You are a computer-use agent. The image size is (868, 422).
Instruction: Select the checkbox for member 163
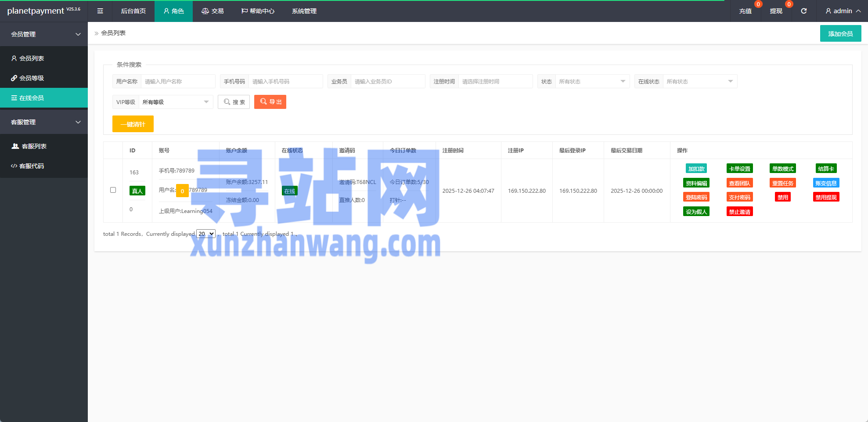coord(113,190)
